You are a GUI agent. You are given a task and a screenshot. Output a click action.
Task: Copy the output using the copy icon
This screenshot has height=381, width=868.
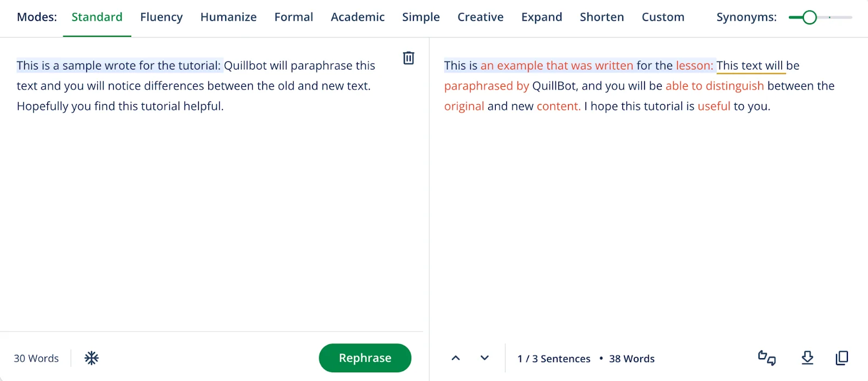[x=841, y=358]
